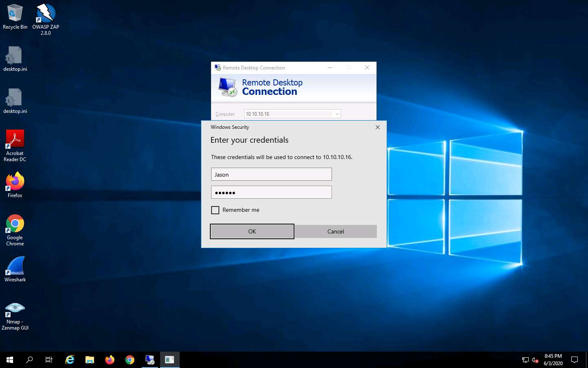Open the muted volume tray icon
This screenshot has height=368, width=588.
[x=535, y=360]
